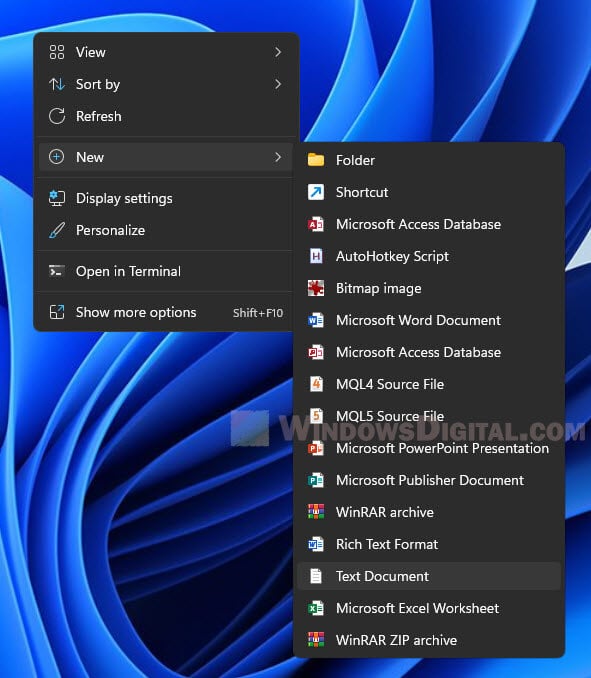Click the WinRAR archive books icon
This screenshot has width=591, height=678.
[316, 512]
